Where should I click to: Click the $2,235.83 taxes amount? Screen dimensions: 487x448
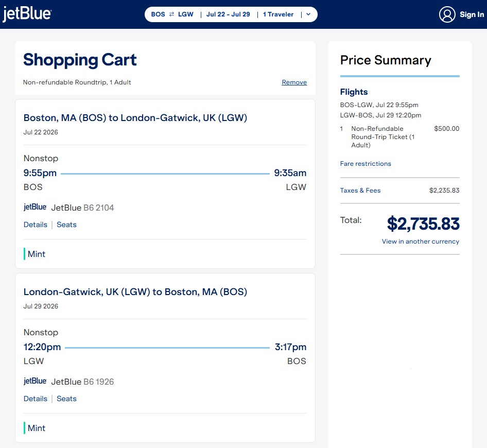(444, 191)
